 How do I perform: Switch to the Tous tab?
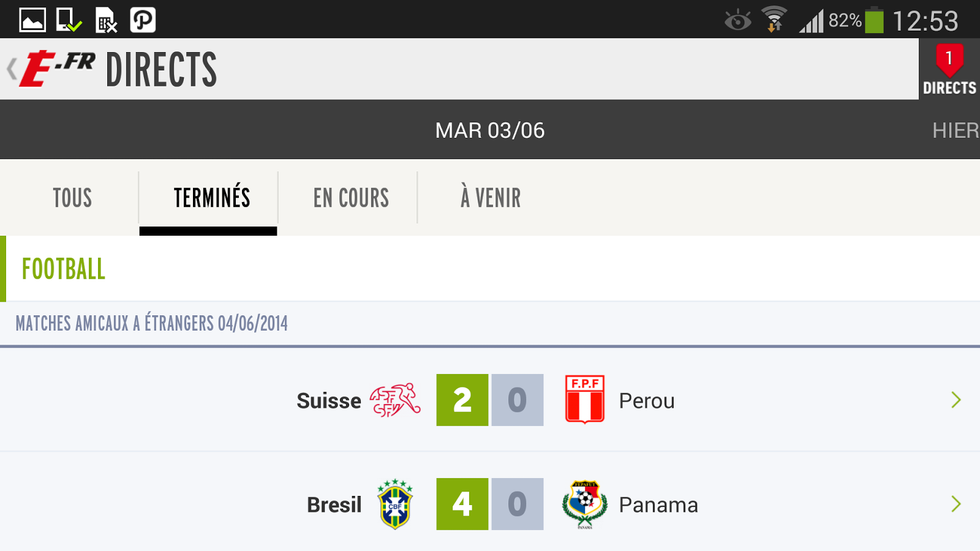click(72, 198)
